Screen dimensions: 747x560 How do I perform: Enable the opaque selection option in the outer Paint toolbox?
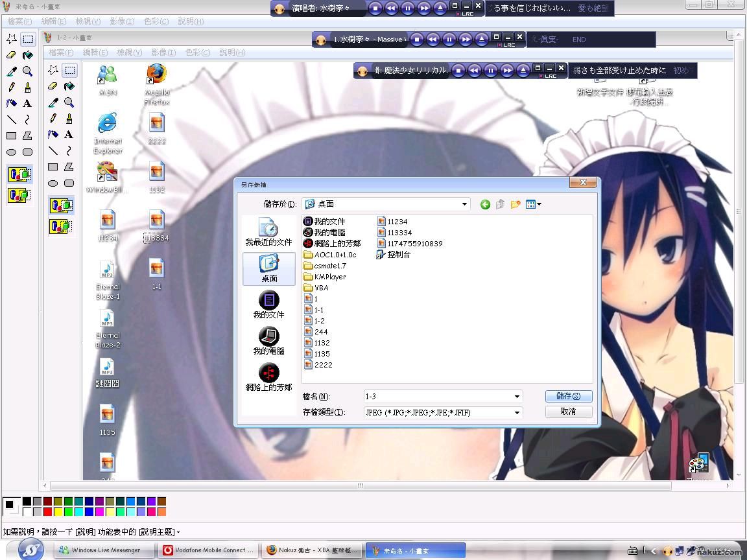tap(19, 175)
